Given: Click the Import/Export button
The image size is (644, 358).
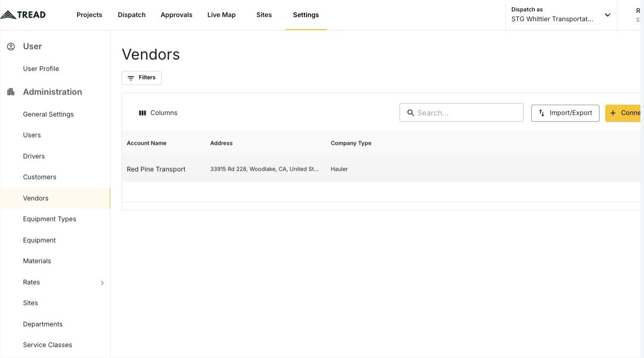Looking at the screenshot, I should [565, 113].
